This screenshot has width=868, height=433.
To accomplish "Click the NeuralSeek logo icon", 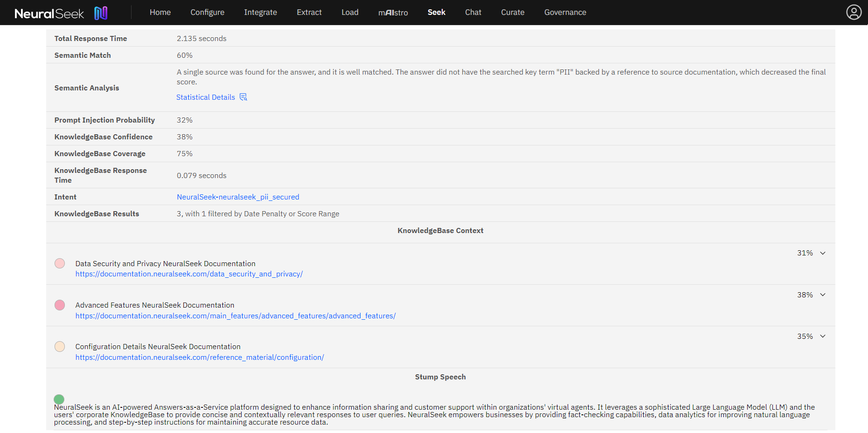I will (101, 13).
